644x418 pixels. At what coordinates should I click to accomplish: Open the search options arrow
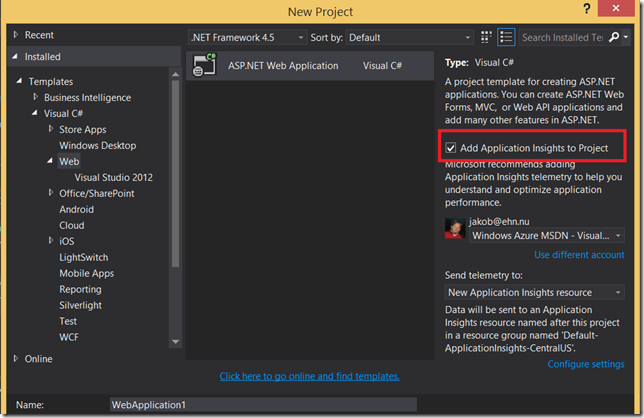tap(626, 37)
